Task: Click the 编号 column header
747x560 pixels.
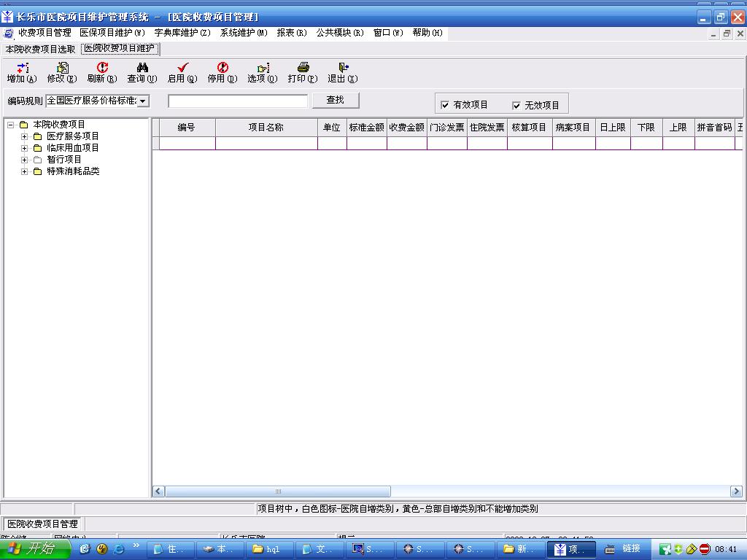Action: click(x=187, y=128)
